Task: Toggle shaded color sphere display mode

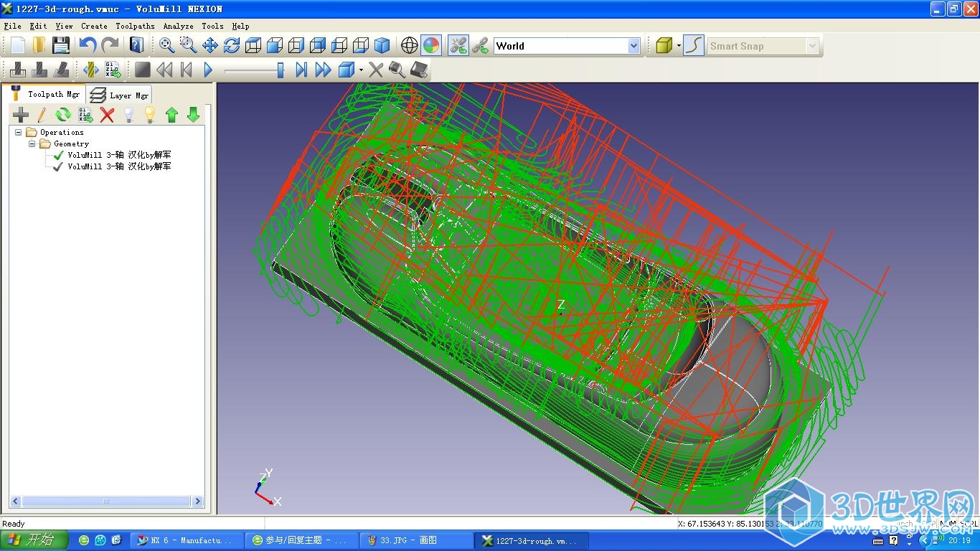Action: [430, 45]
